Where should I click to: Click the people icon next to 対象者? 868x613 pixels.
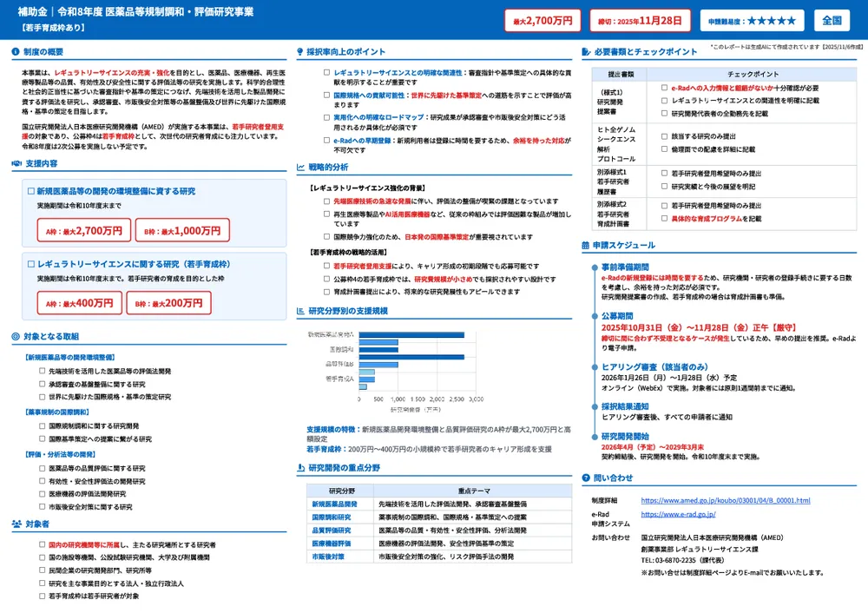point(16,524)
